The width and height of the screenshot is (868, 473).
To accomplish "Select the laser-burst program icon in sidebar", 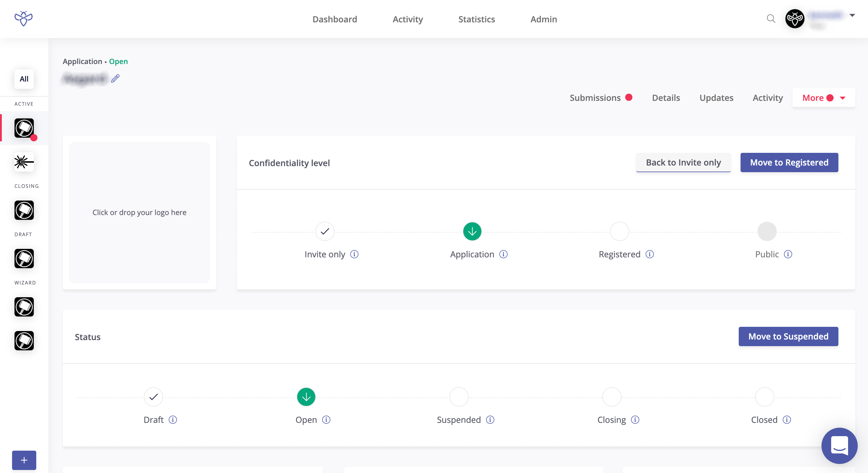I will click(x=24, y=162).
